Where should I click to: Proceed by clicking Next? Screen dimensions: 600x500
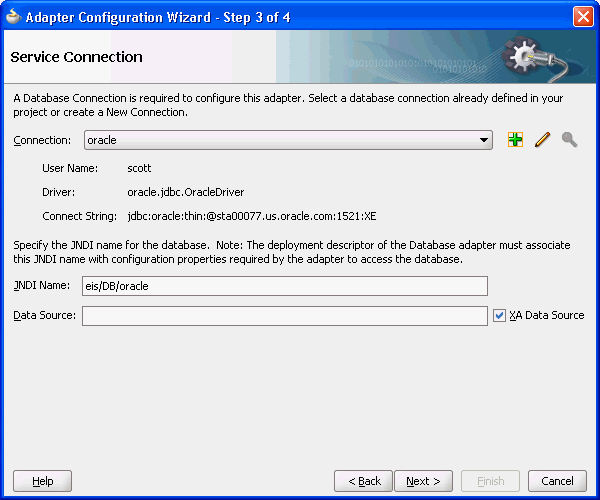point(424,481)
